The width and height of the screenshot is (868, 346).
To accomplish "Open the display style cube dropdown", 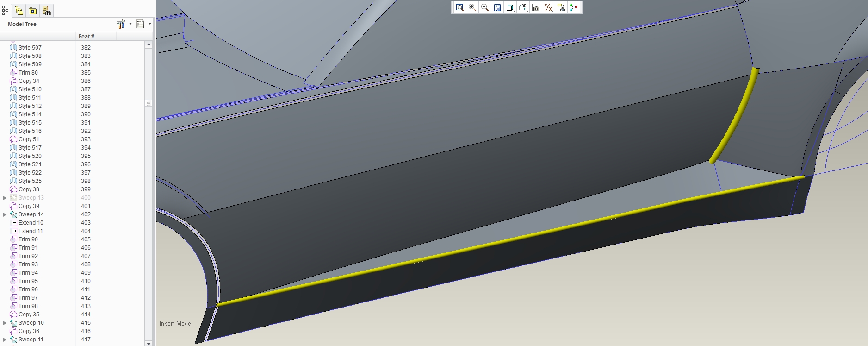I will pyautogui.click(x=510, y=7).
